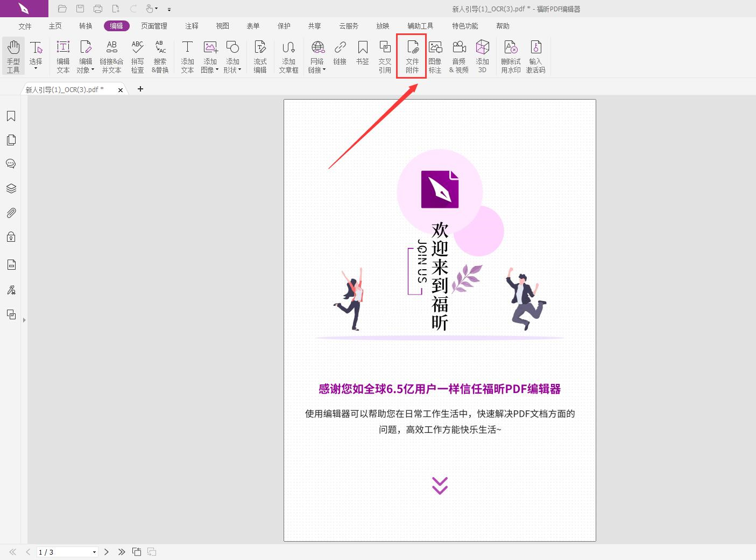Open the 添加文章框 tool
756x560 pixels.
click(x=289, y=56)
